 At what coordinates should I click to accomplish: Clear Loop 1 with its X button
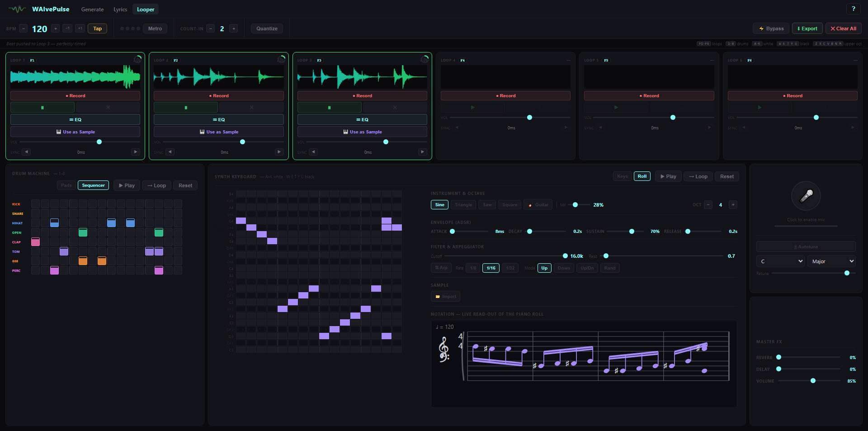[108, 108]
